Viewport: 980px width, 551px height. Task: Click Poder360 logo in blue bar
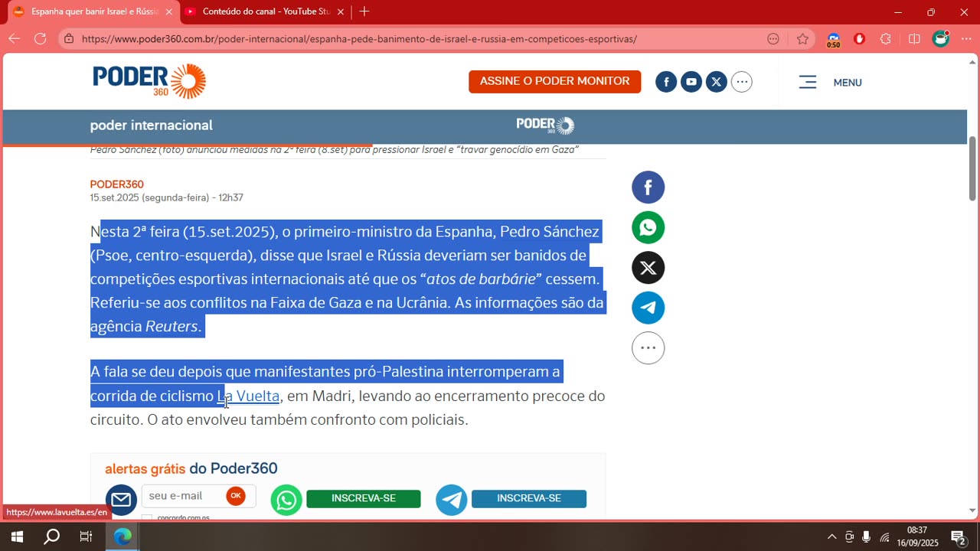pyautogui.click(x=545, y=126)
